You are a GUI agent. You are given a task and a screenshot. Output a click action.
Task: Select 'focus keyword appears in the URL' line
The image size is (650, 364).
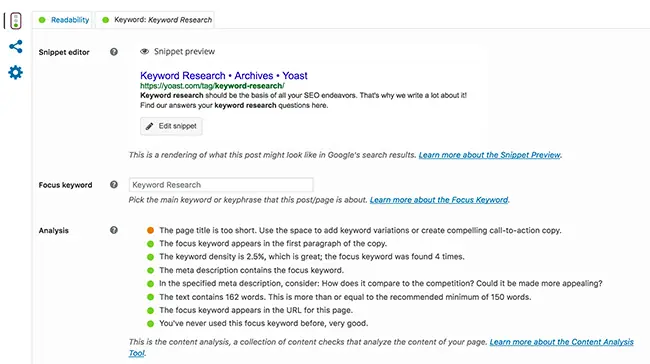[256, 310]
